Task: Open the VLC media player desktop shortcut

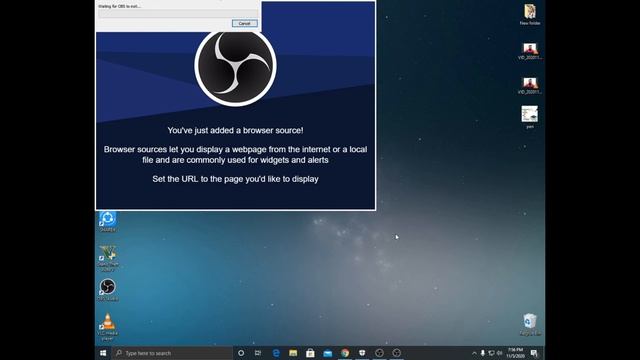Action: [x=108, y=327]
